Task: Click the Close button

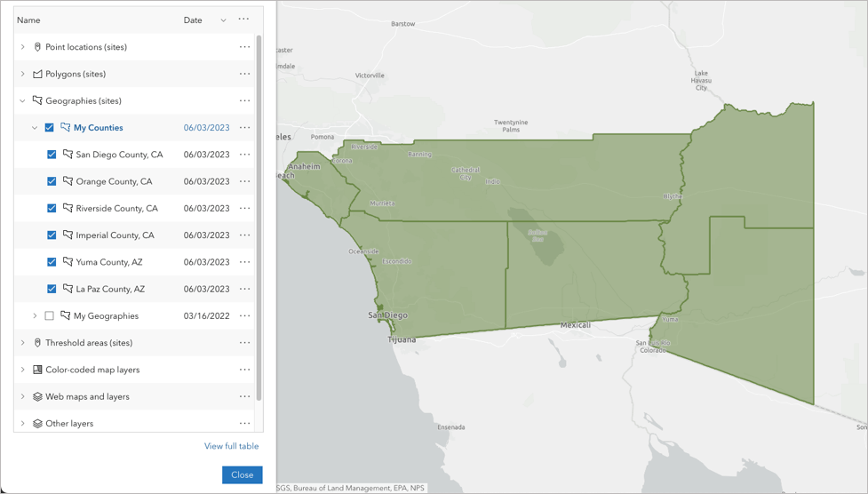Action: (243, 474)
